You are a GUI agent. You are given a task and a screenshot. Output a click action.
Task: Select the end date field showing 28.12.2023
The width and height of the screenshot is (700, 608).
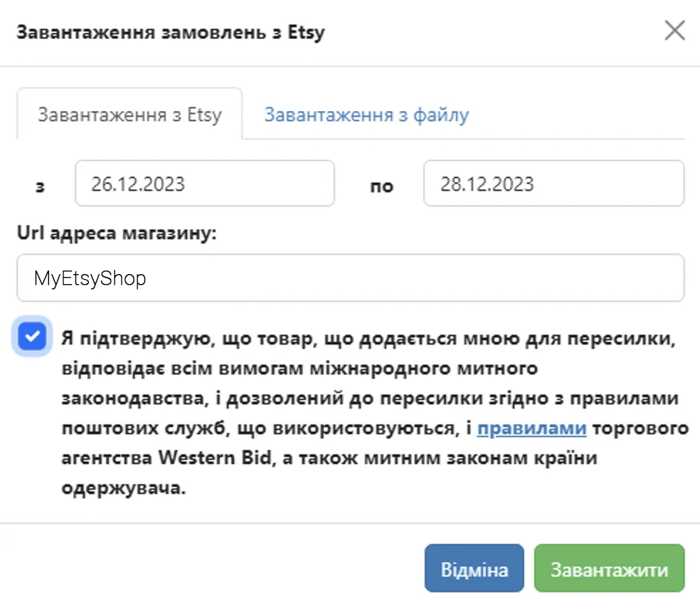(x=553, y=183)
